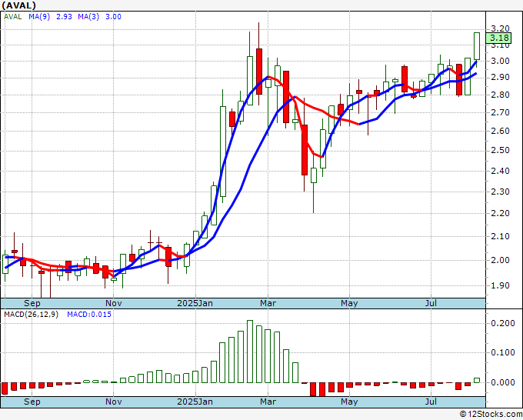
Task: Open the 12Stocks.com credit link
Action: coord(491,415)
